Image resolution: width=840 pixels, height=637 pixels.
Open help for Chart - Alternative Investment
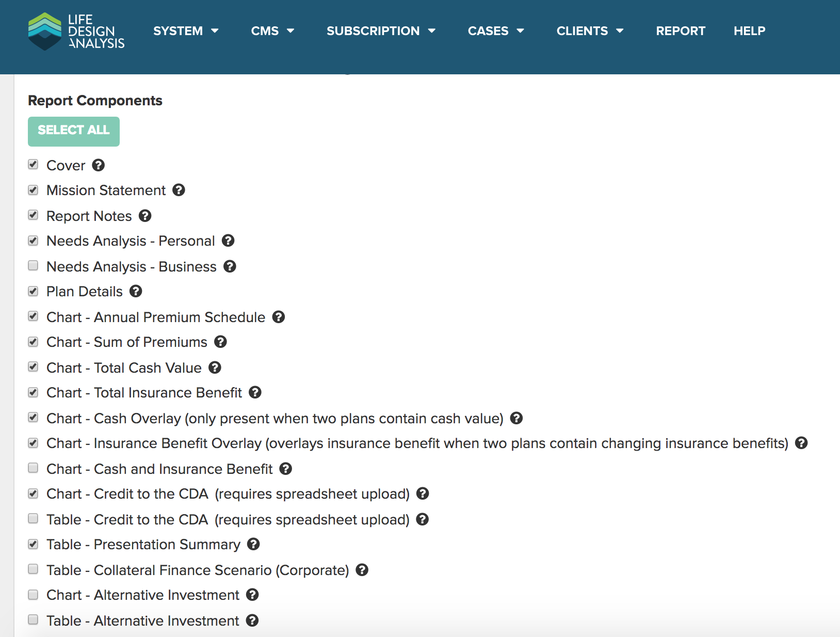[x=253, y=595]
